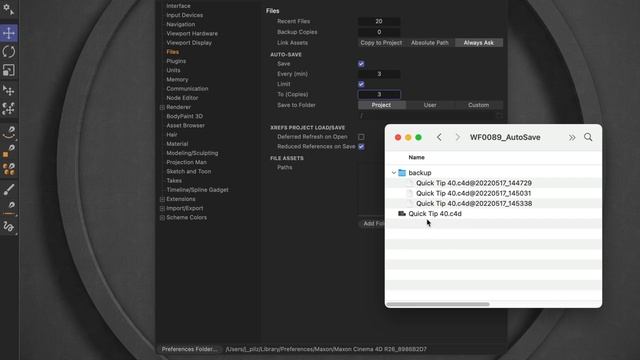
Task: Click the Name column header in Finder
Action: (x=416, y=157)
